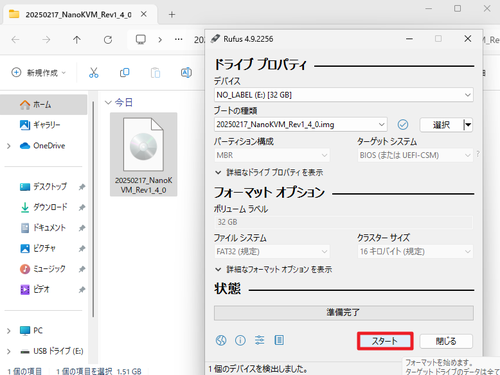
Task: Click the Copy icon in Explorer toolbar
Action: click(125, 72)
